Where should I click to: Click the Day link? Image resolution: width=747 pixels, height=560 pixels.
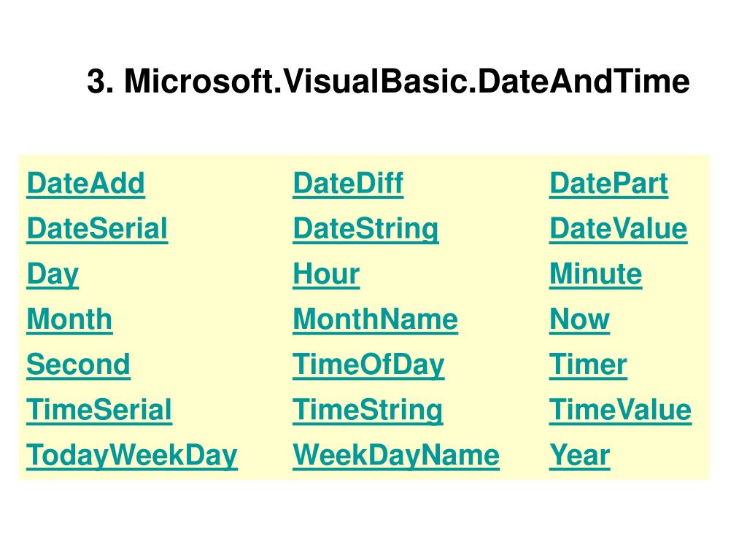click(53, 275)
